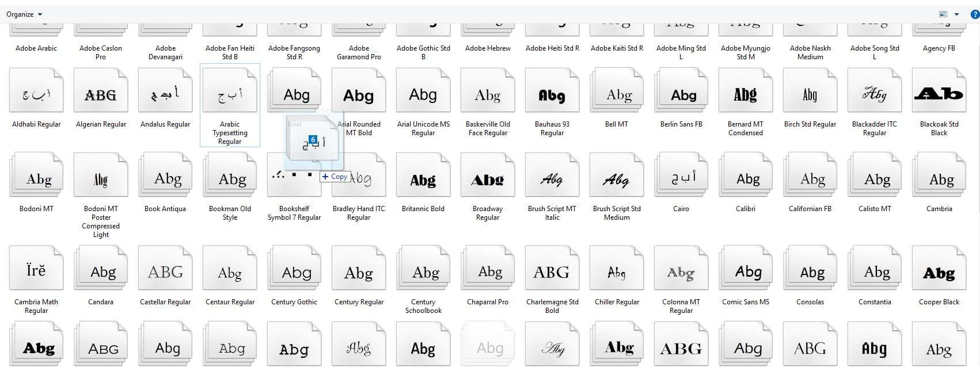The image size is (980, 367).
Task: Select the Bell MT font icon
Action: 617,90
